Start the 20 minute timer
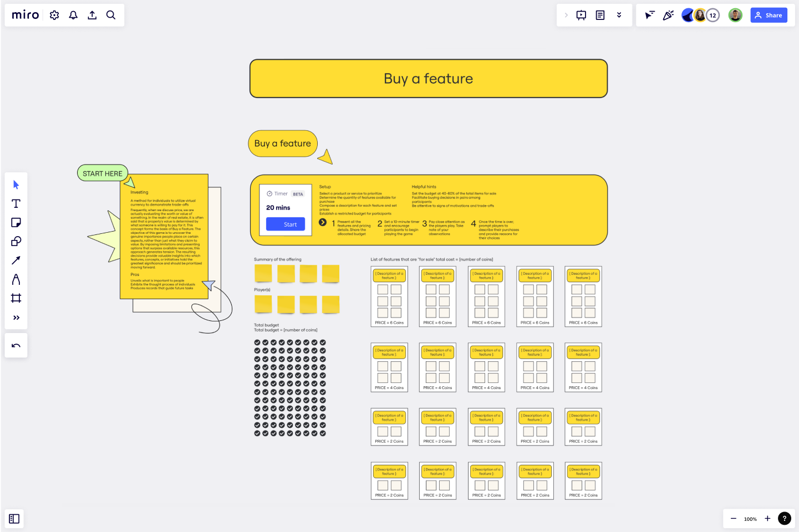The width and height of the screenshot is (799, 532). point(285,224)
